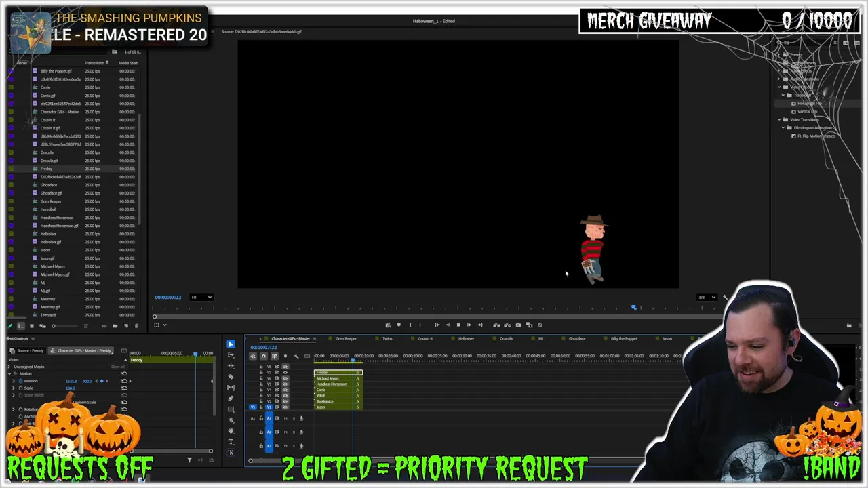Click the project panel trash icon
This screenshot has height=488, width=868.
[136, 326]
